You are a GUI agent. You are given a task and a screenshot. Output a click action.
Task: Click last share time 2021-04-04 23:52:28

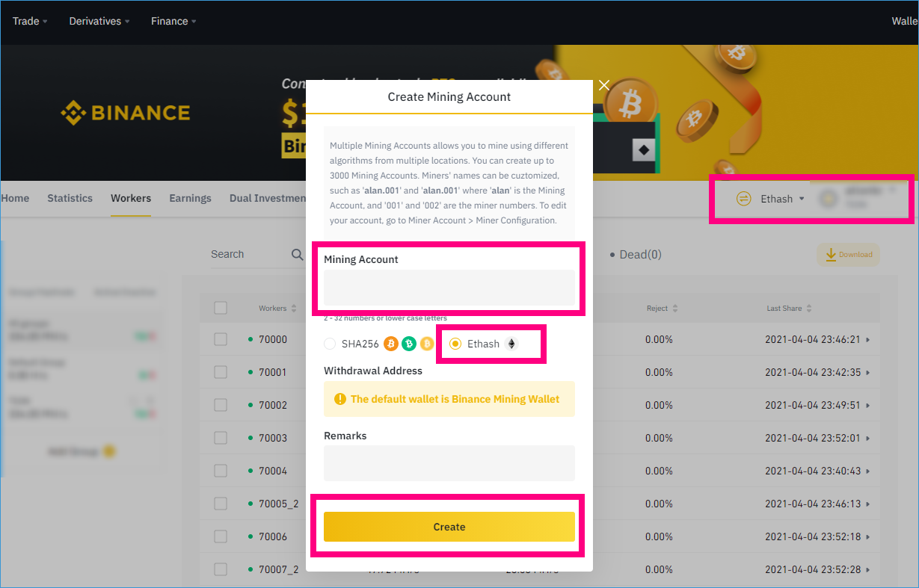[813, 569]
